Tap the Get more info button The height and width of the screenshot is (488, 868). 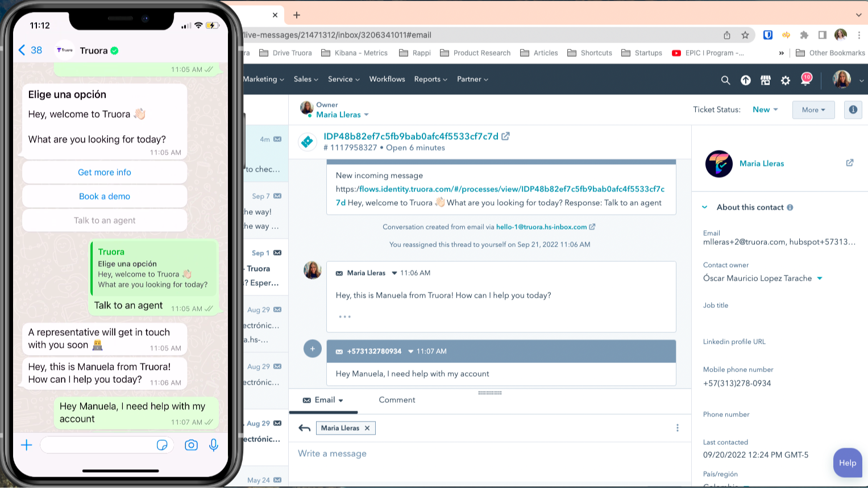(105, 172)
